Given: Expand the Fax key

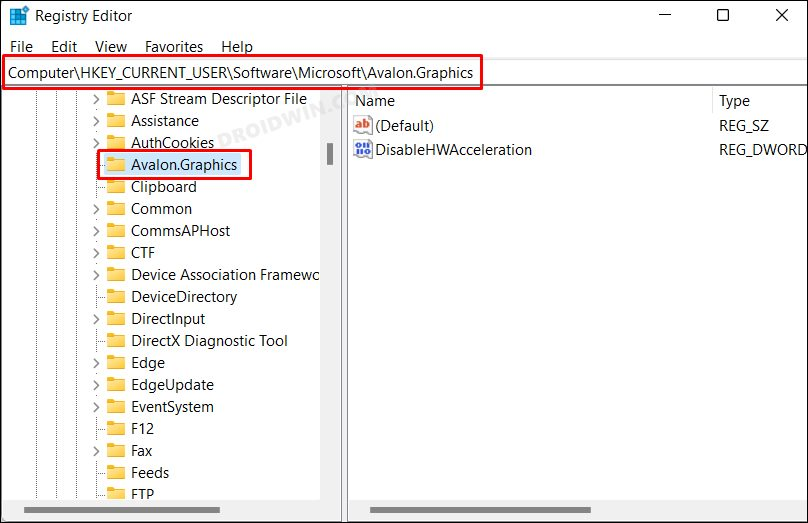Looking at the screenshot, I should click(x=96, y=451).
